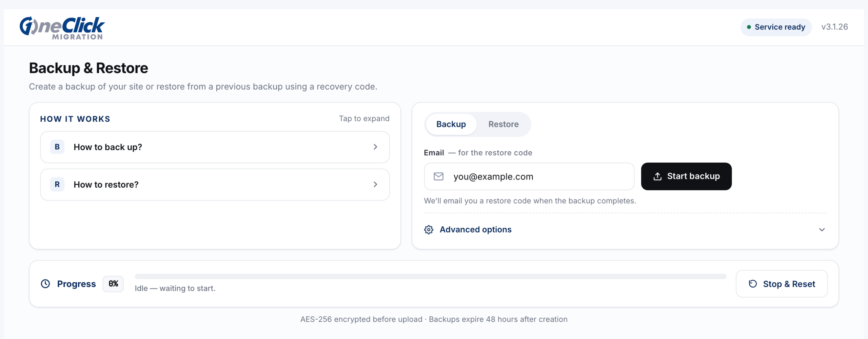Click the OneClick Migration logo
The image size is (868, 339).
pos(62,28)
